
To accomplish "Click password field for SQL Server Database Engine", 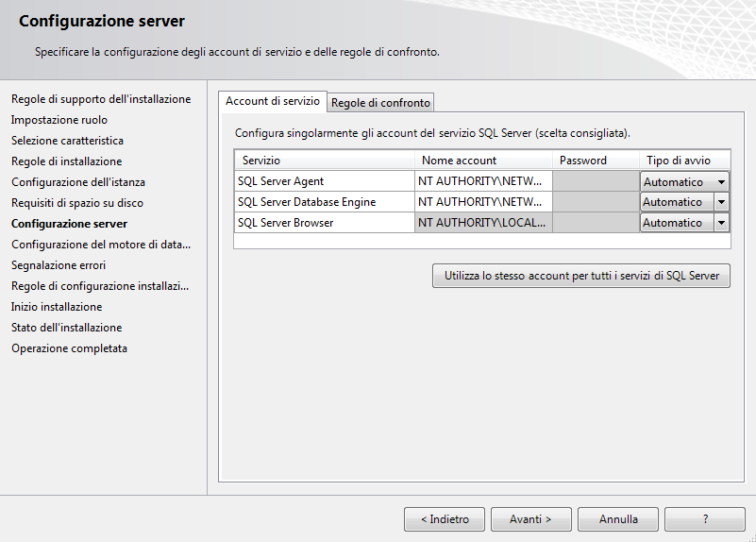I will 596,202.
